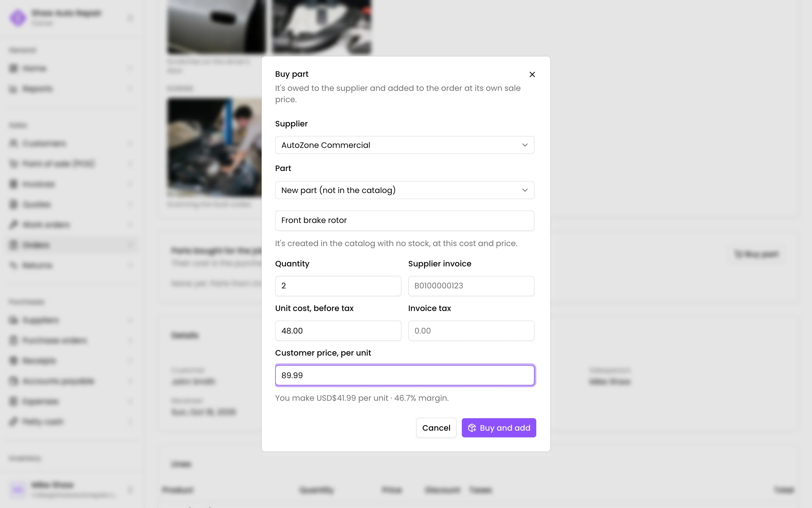812x508 pixels.
Task: Click the Buy part dialog title
Action: (x=292, y=74)
